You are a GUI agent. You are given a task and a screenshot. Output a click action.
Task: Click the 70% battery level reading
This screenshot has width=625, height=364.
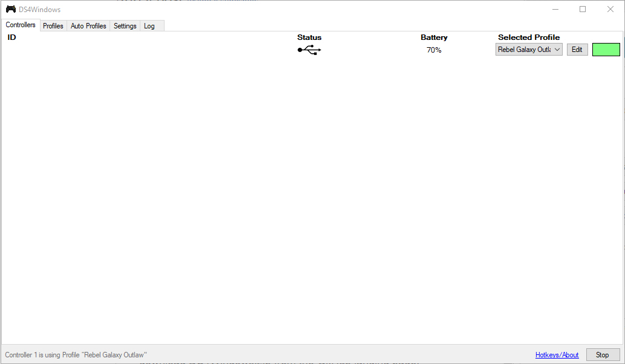pyautogui.click(x=434, y=50)
